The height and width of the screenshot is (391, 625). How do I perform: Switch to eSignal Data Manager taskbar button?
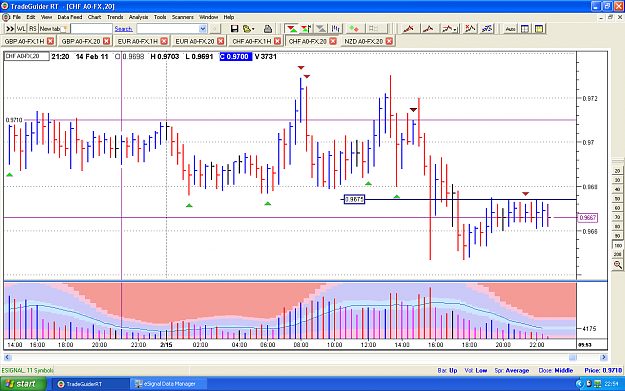pyautogui.click(x=168, y=384)
